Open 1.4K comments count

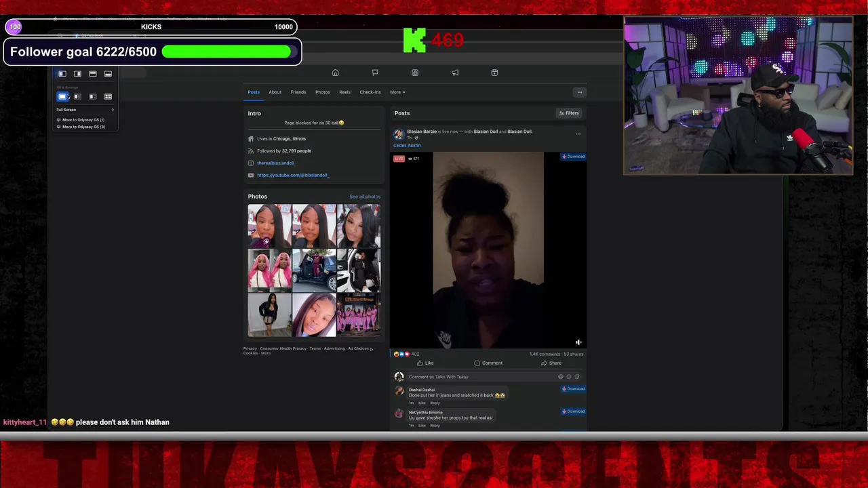click(545, 354)
